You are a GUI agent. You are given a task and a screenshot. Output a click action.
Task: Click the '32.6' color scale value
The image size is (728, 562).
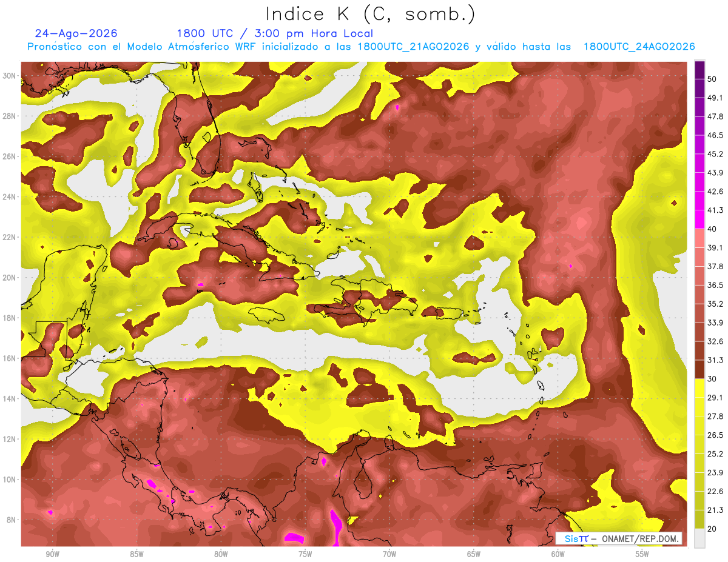(715, 341)
